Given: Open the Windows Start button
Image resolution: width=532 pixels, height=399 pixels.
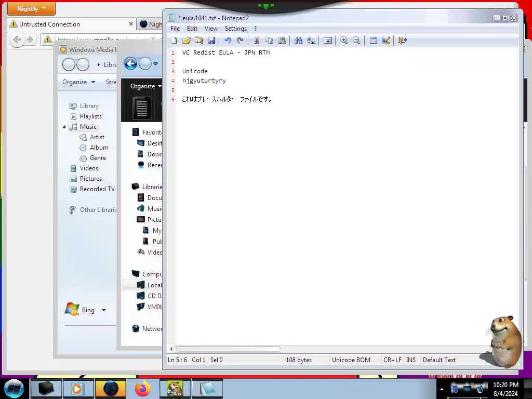Looking at the screenshot, I should coord(14,389).
